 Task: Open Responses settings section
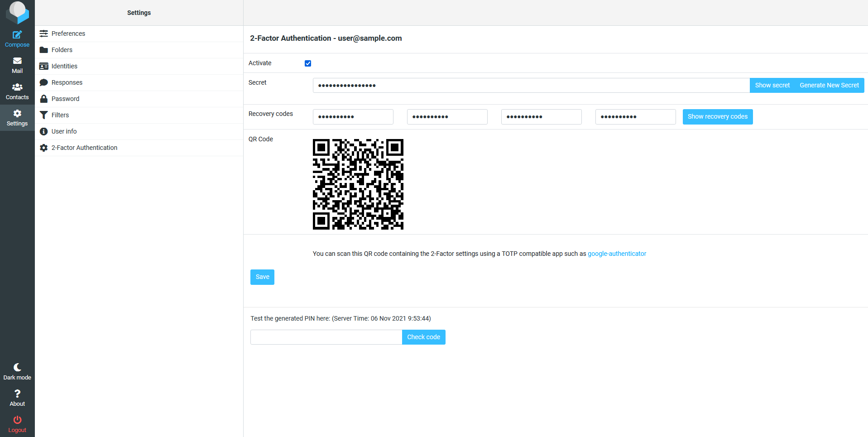(x=139, y=82)
